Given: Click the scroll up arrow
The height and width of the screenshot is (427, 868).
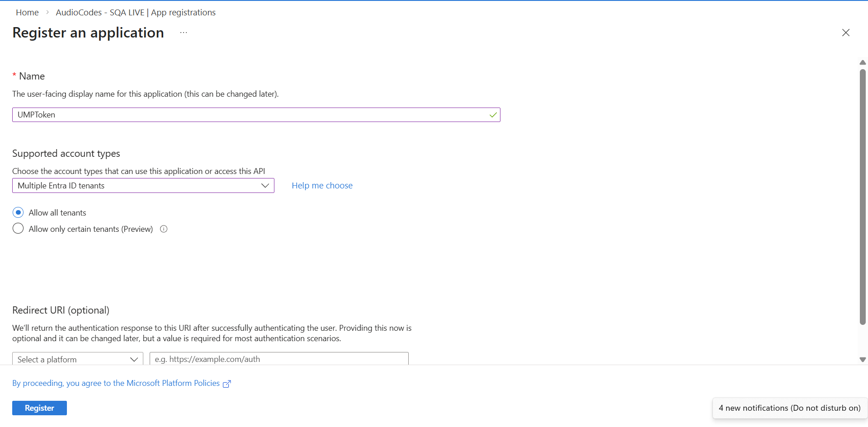Looking at the screenshot, I should 863,62.
